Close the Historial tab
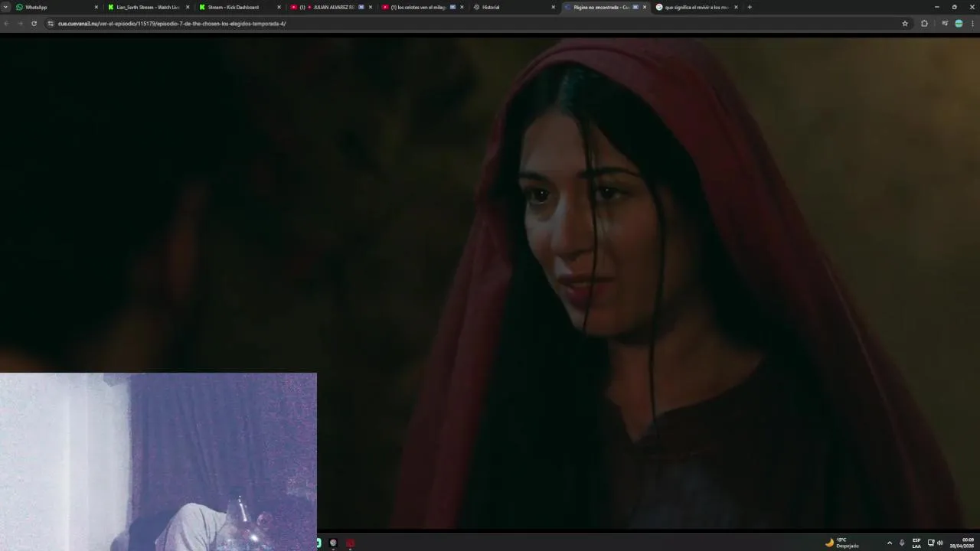The height and width of the screenshot is (551, 980). [x=553, y=7]
